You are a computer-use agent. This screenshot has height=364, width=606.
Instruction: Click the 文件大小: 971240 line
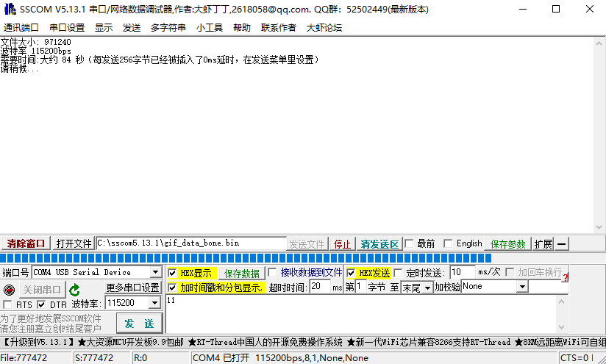pyautogui.click(x=35, y=42)
